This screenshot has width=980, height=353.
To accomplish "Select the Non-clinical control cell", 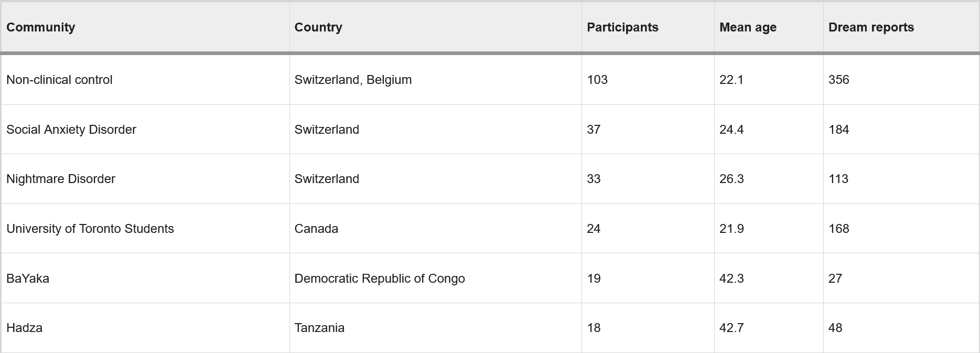I will pyautogui.click(x=59, y=80).
